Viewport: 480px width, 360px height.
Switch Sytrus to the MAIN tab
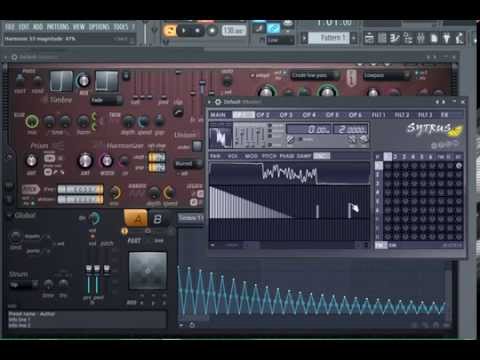click(218, 115)
